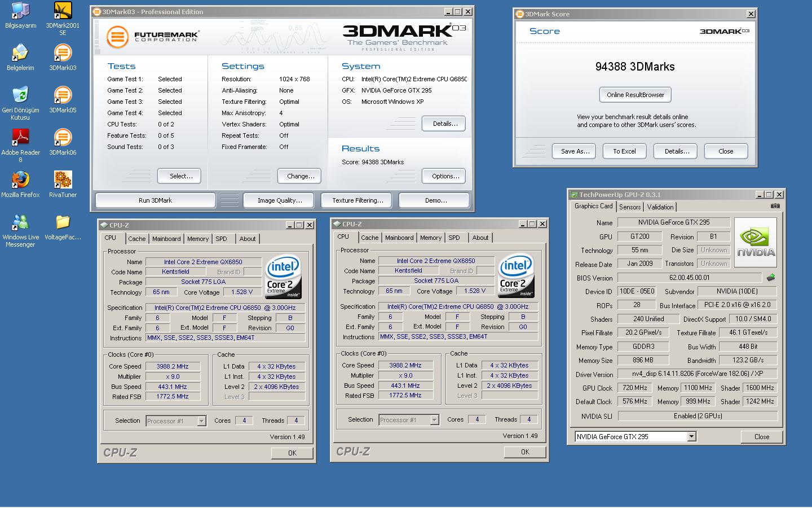Click Memory Size 896 MB field

[x=643, y=360]
